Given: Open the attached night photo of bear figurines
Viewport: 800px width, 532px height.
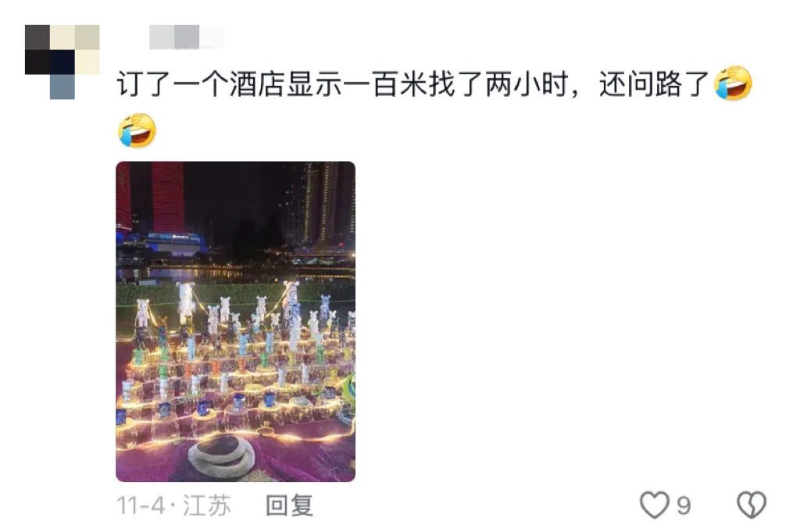Looking at the screenshot, I should tap(236, 321).
